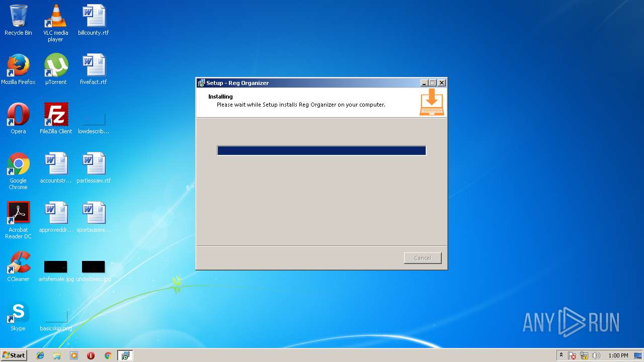Viewport: 644px width, 362px height.
Task: Open the Windows Start menu
Action: 14,355
